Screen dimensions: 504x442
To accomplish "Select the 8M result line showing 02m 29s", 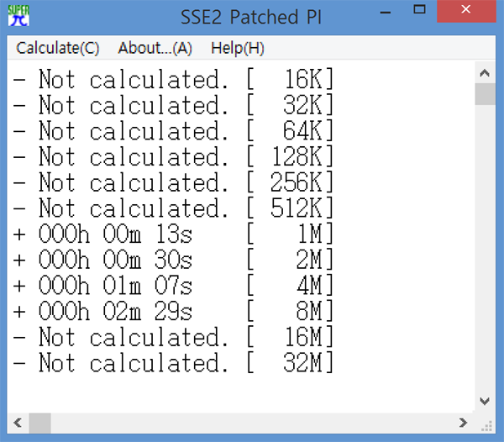I will [x=173, y=311].
